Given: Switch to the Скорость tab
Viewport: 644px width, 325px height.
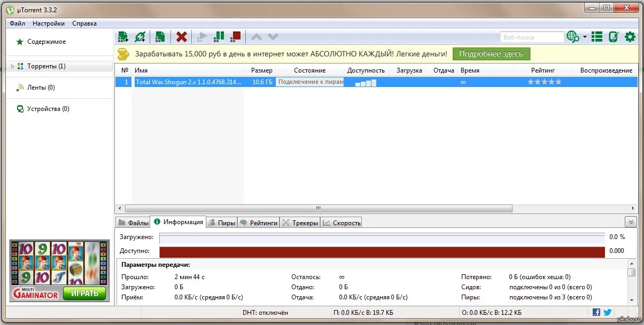Looking at the screenshot, I should (342, 223).
